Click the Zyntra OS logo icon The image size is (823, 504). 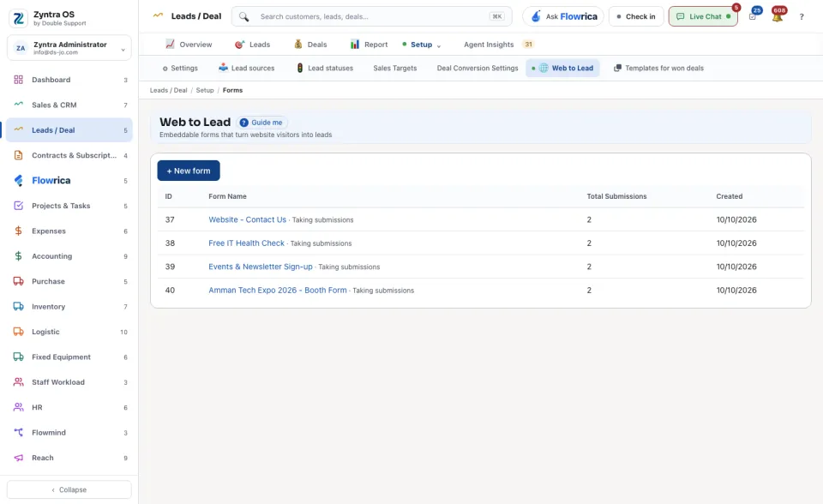[x=18, y=18]
